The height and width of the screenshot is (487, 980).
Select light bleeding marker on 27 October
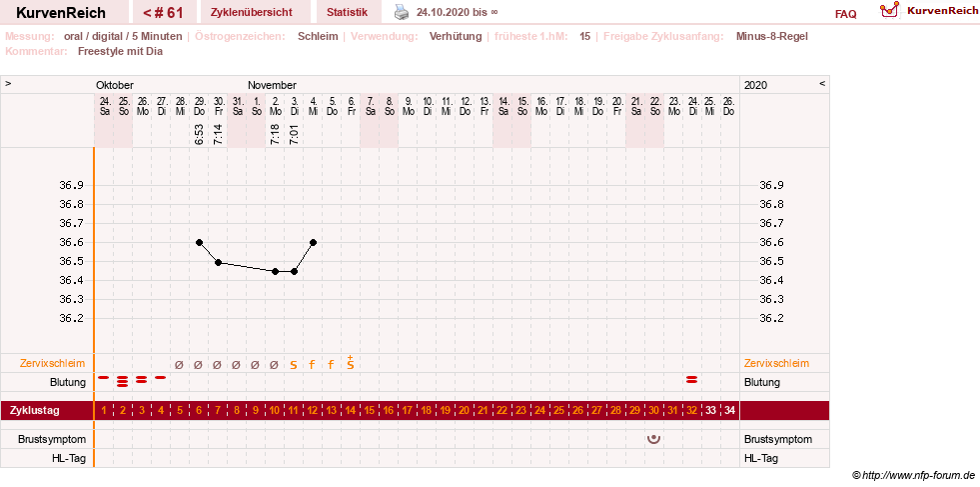[161, 377]
